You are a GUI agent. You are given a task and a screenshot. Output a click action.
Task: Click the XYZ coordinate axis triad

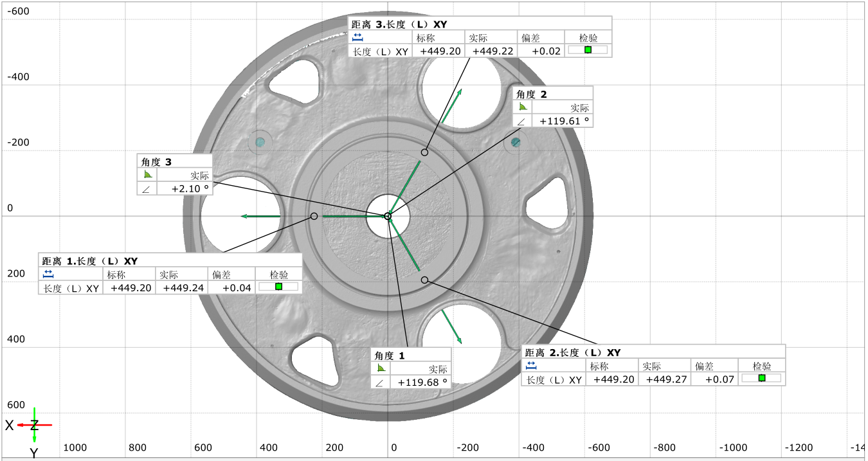click(x=34, y=425)
